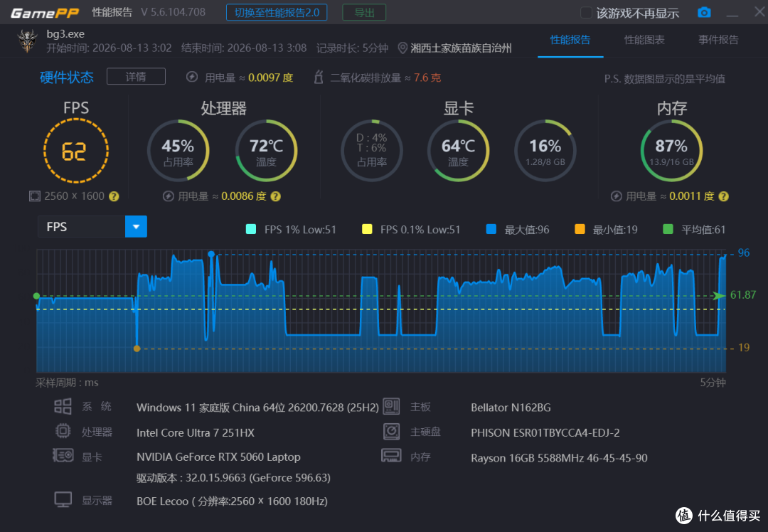Image resolution: width=768 pixels, height=532 pixels.
Task: Click processor power icon beside 0.0086
Action: coord(168,196)
